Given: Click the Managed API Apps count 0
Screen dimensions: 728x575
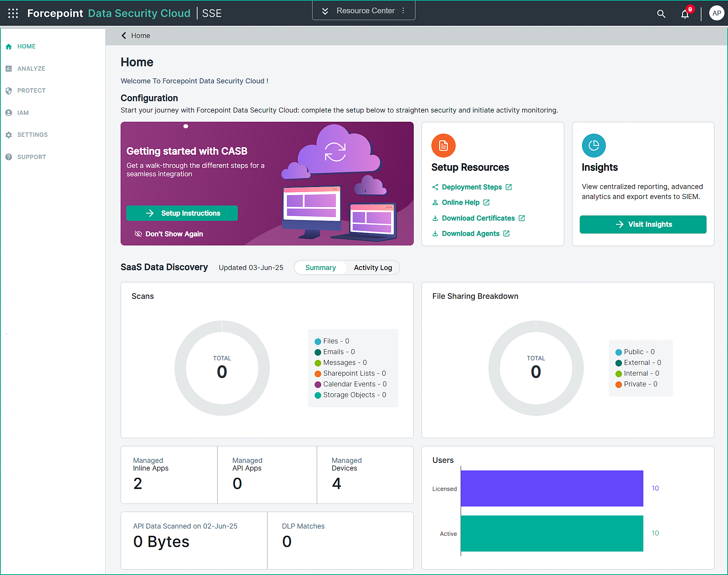Looking at the screenshot, I should tap(237, 484).
